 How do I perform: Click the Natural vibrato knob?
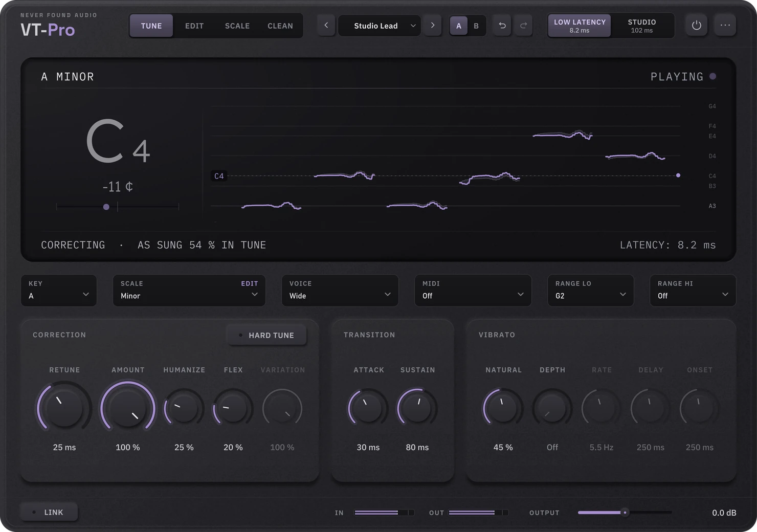503,408
